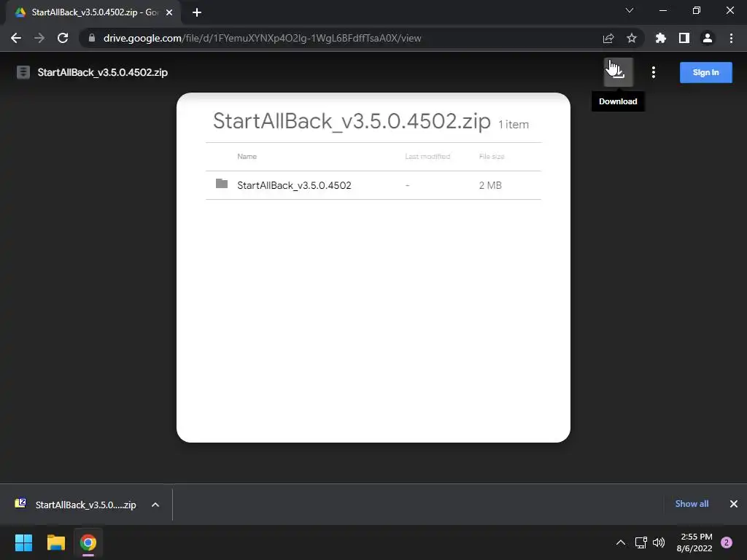This screenshot has width=747, height=560.
Task: Click the Chrome taskbar icon
Action: pos(88,542)
